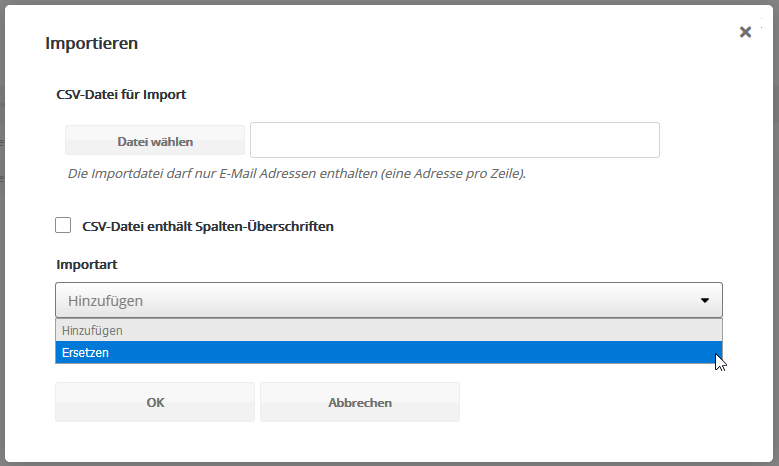The height and width of the screenshot is (466, 779).
Task: Focus the empty field beside Datei wählen
Action: point(454,141)
